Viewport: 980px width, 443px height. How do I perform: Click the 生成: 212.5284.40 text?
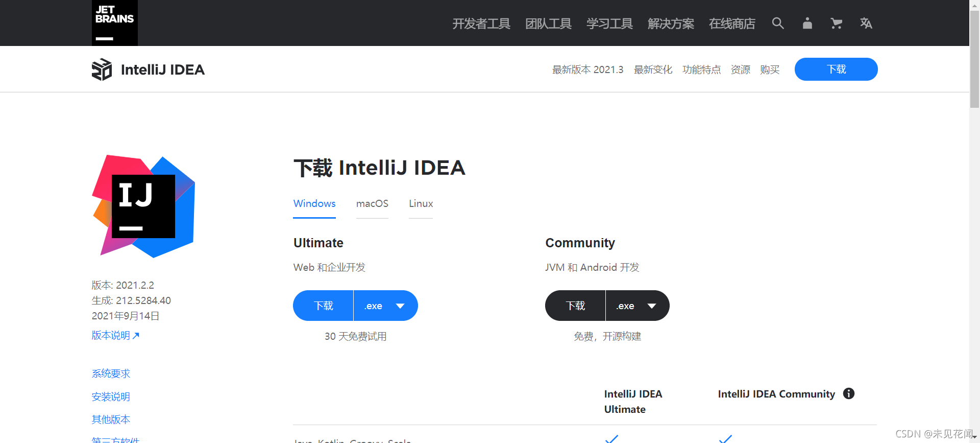click(131, 300)
